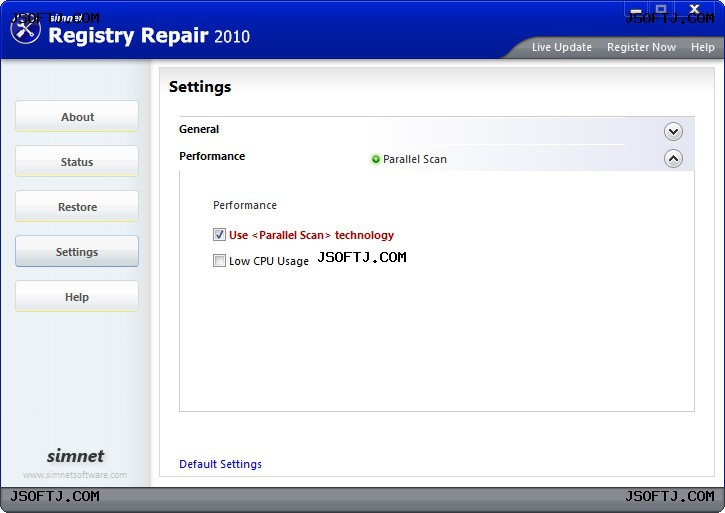The image size is (725, 513).
Task: Open Live Update in top bar
Action: point(562,47)
